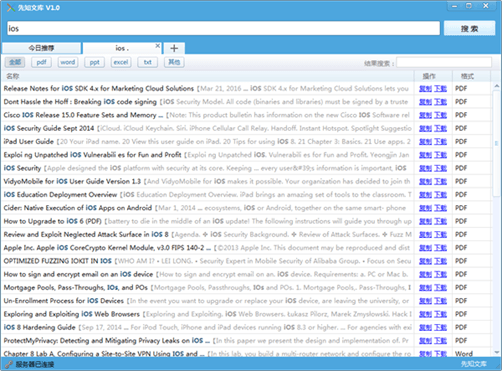Image resolution: width=502 pixels, height=371 pixels.
Task: Click copy link for iOS Security Guide Sept 2014
Action: (x=425, y=128)
